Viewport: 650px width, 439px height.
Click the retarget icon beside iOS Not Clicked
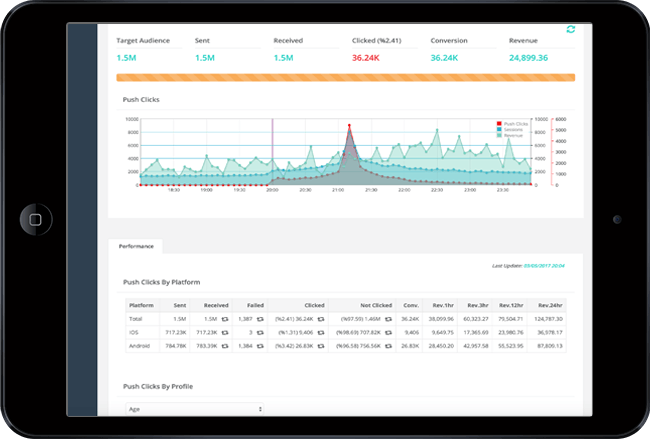388,332
